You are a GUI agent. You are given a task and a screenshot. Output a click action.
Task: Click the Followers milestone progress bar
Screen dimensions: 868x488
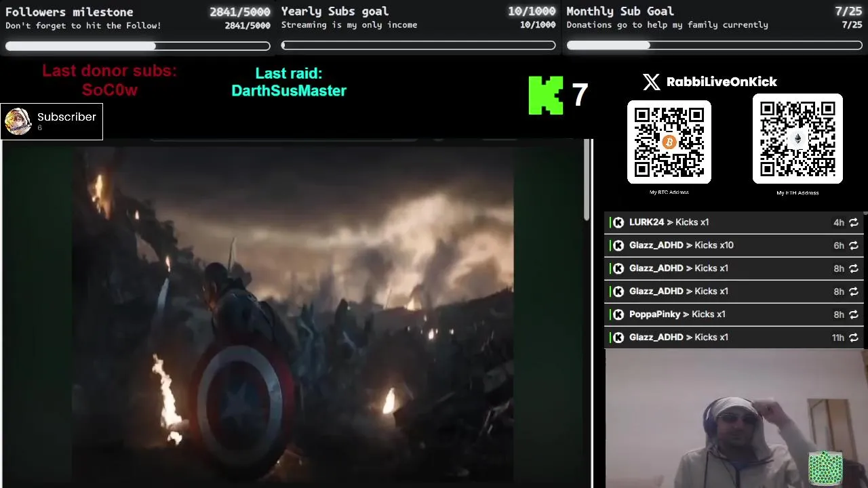[x=138, y=46]
